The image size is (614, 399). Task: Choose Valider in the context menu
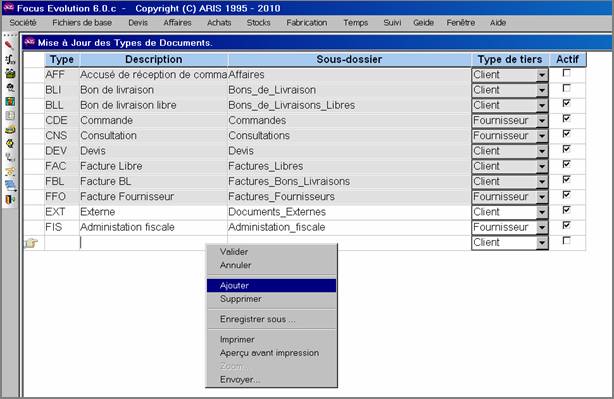pos(271,252)
